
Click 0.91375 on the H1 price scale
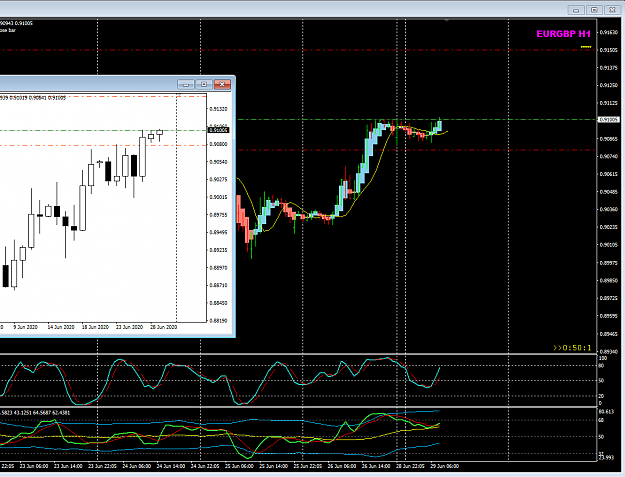coord(609,68)
